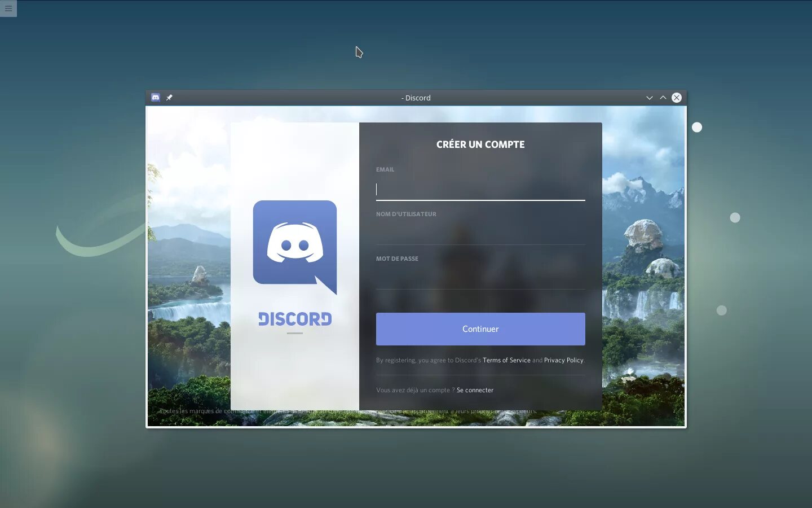Screen dimensions: 812x508
Task: Click the large Discord logo
Action: pyautogui.click(x=295, y=247)
